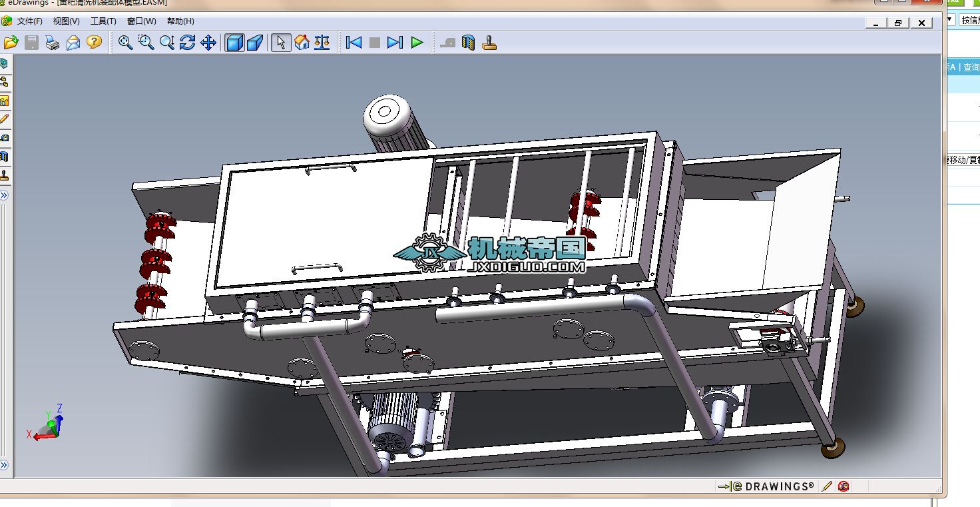
Task: Click the grayed Measure tape icon in toolbar
Action: 448,43
